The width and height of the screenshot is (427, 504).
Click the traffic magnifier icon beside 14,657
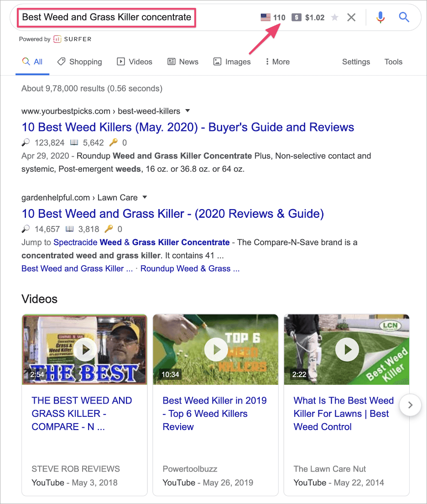click(26, 229)
